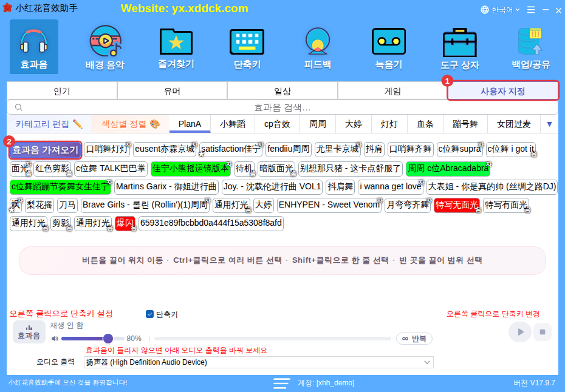Play the ENHYPEN - Sweet Venom button
This screenshot has width=565, height=392.
click(329, 205)
